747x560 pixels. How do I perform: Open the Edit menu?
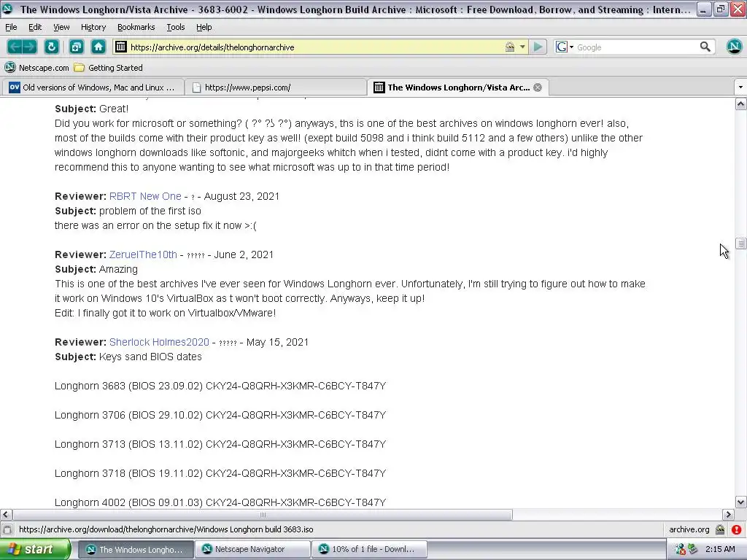point(35,27)
